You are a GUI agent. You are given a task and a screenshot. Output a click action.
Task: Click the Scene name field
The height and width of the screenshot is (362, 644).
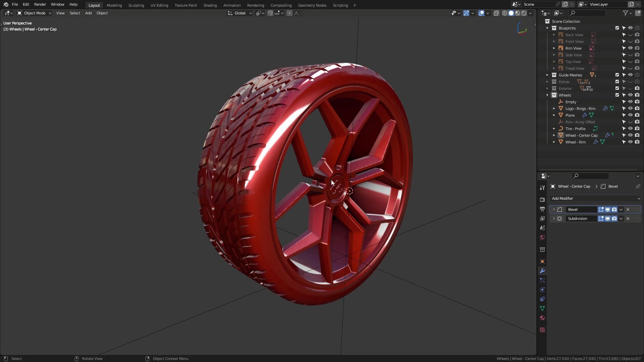coord(539,4)
